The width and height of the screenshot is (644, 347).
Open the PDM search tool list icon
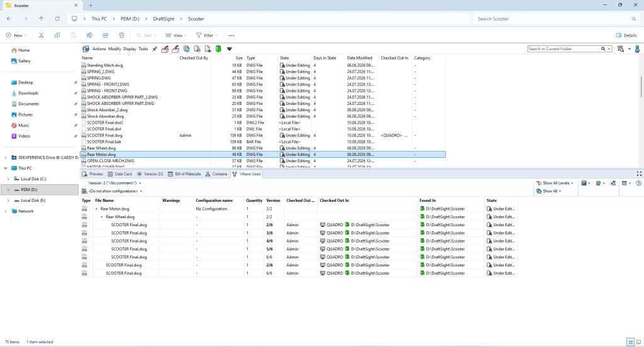click(621, 49)
